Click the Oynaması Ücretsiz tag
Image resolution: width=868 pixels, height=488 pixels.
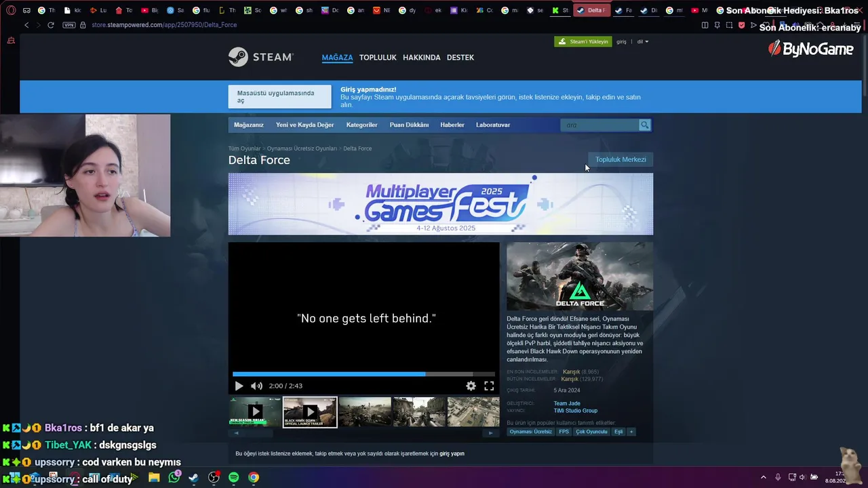tap(531, 432)
